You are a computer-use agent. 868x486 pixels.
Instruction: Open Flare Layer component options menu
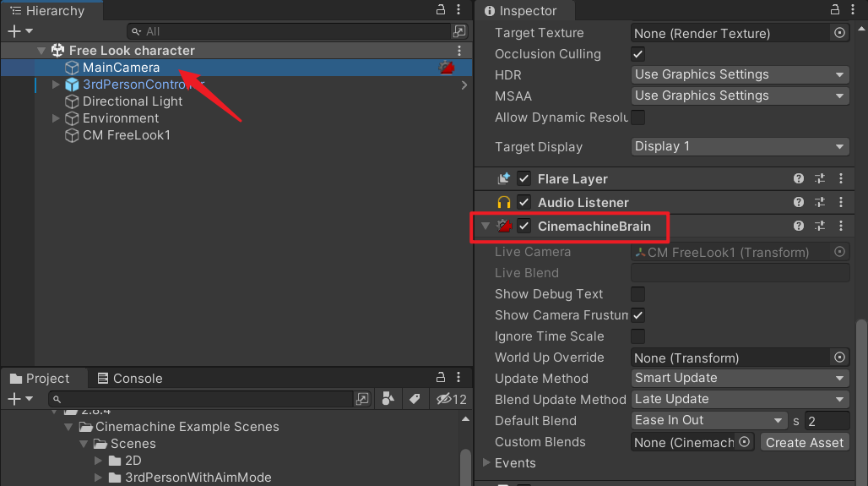click(841, 178)
